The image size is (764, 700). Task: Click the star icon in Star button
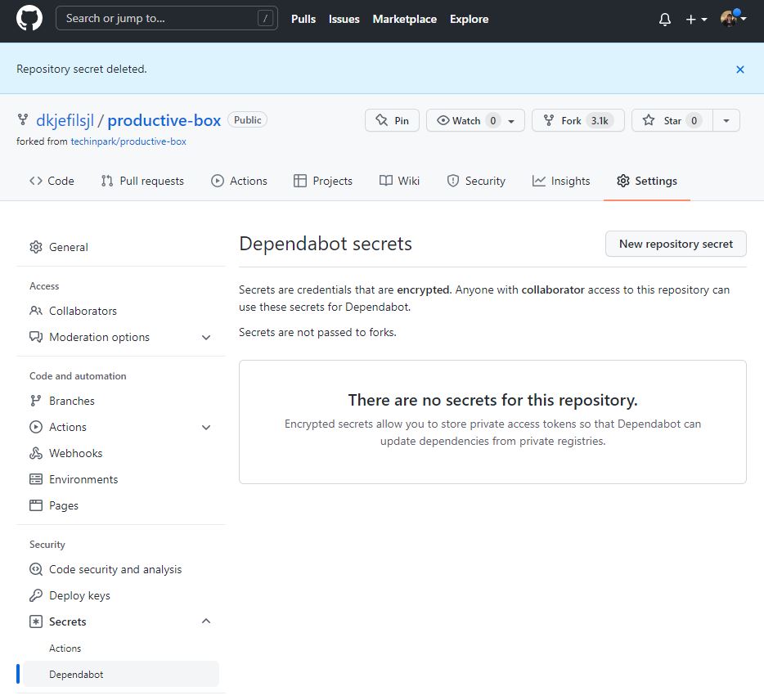coord(648,120)
